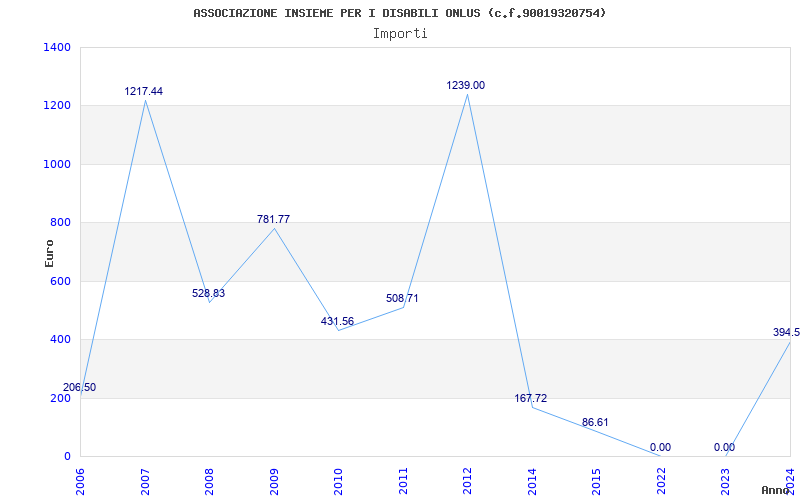Click the Euro axis label
800x500 pixels.
[x=49, y=253]
